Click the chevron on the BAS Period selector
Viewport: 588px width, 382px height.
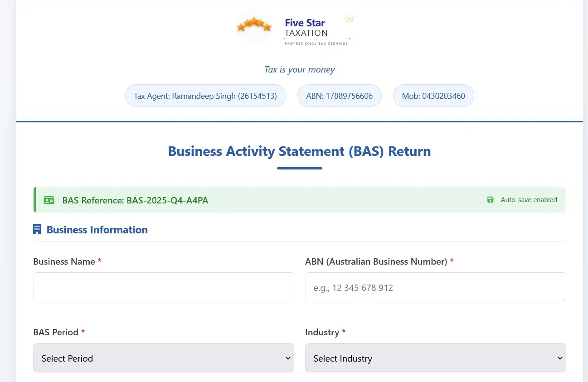[x=287, y=358]
